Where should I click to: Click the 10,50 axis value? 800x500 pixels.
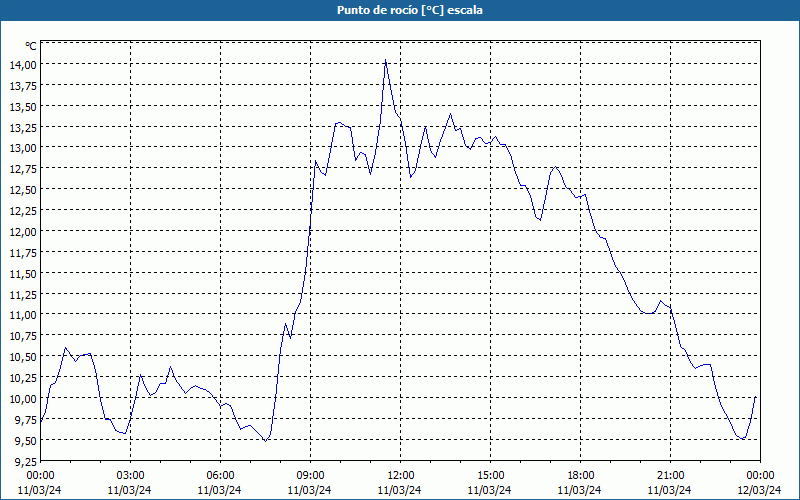tap(23, 357)
